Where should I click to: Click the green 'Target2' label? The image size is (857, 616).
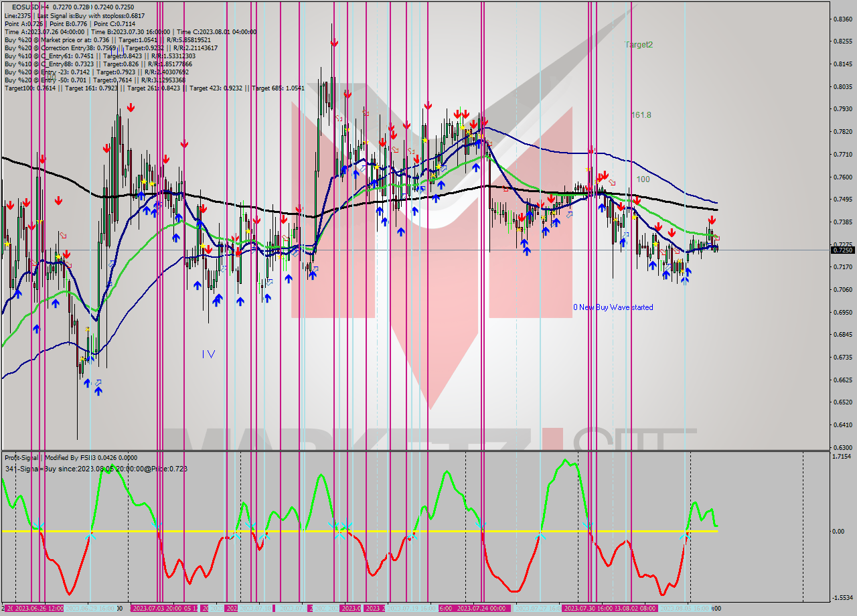639,45
